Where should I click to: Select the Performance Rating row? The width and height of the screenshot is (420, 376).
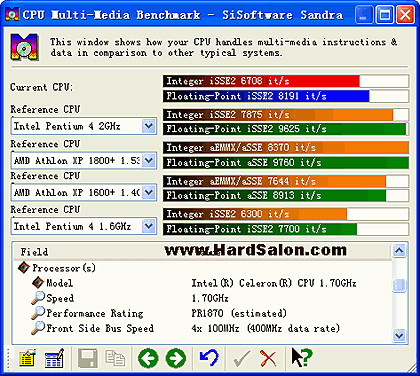[x=200, y=313]
